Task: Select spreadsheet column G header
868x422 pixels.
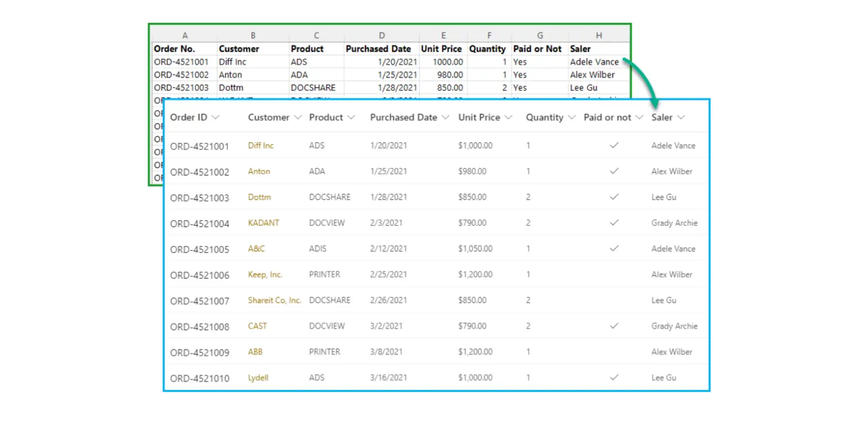Action: [540, 35]
